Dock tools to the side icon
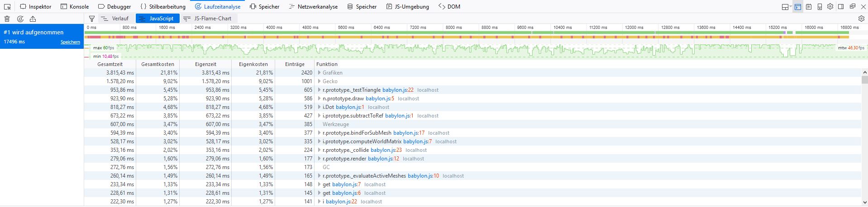The image size is (868, 207). pos(841,7)
